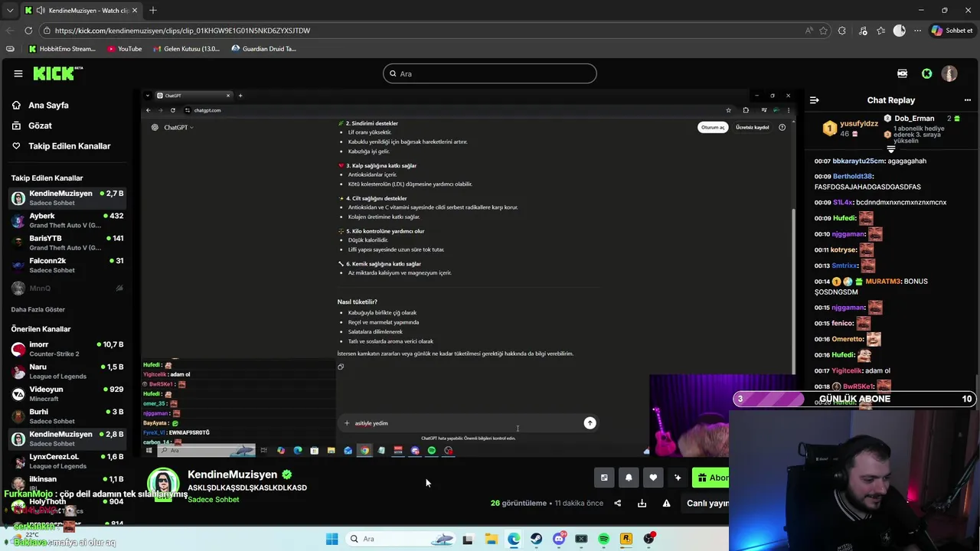Open browser media control icon

click(x=863, y=31)
